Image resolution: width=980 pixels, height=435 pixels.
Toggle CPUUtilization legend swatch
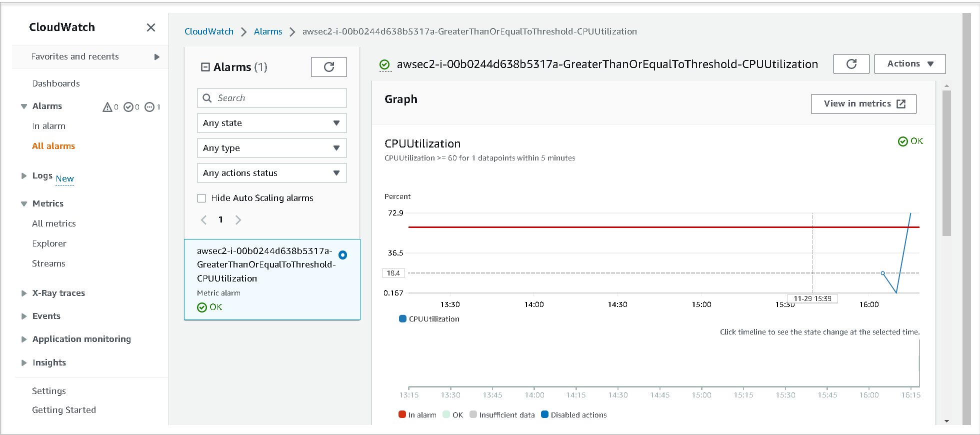(402, 319)
